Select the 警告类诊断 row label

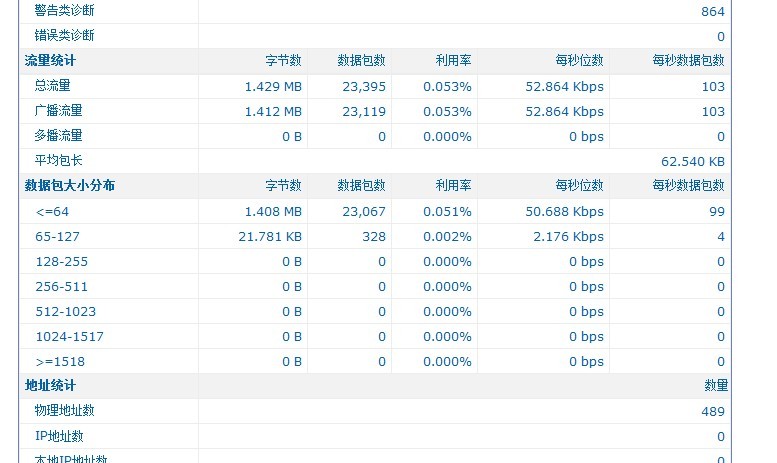click(65, 11)
